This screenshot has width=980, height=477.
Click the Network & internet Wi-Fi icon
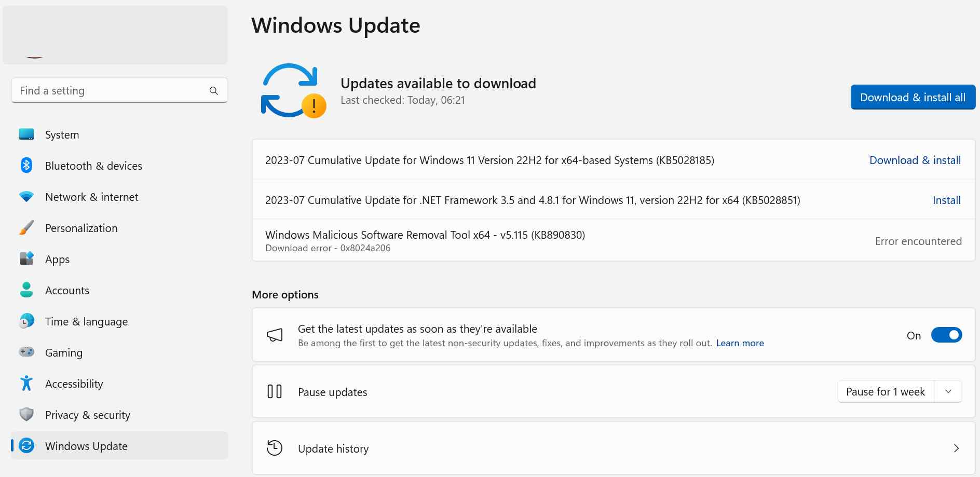click(x=25, y=196)
